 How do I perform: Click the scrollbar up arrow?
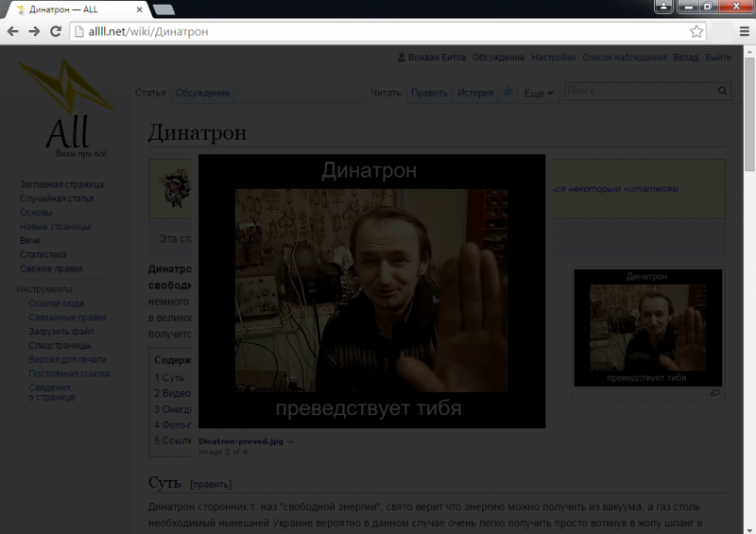click(x=749, y=51)
